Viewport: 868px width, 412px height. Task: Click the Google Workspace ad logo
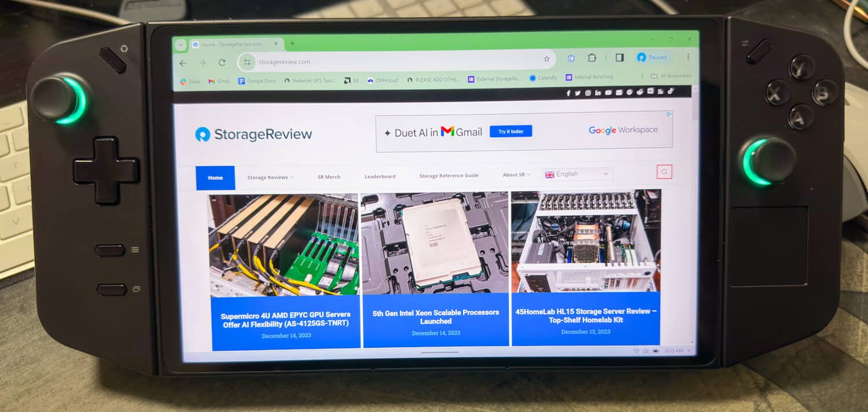tap(623, 130)
